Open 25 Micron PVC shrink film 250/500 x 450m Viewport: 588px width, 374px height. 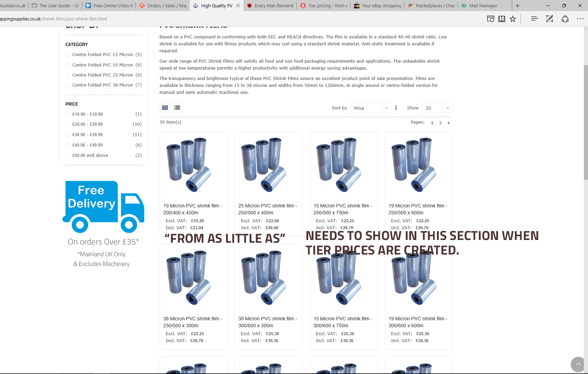tap(267, 209)
